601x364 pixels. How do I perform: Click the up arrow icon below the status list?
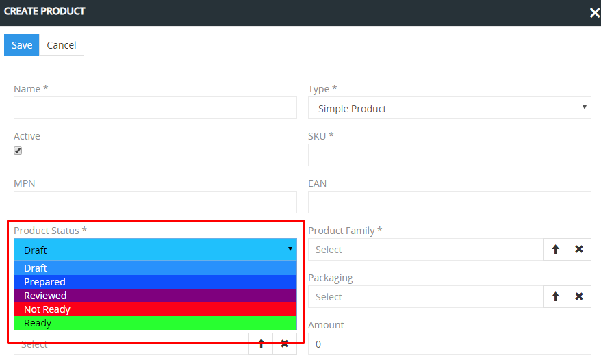coord(261,344)
